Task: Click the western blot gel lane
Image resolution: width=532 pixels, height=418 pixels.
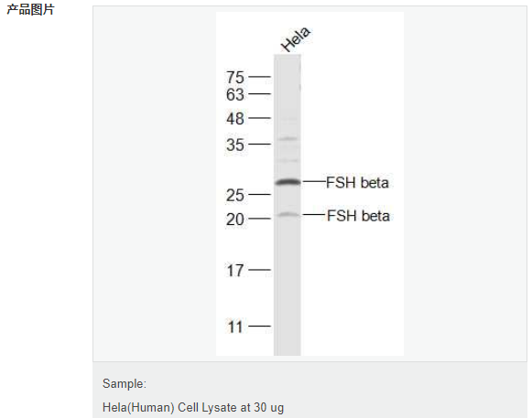Action: click(x=288, y=205)
